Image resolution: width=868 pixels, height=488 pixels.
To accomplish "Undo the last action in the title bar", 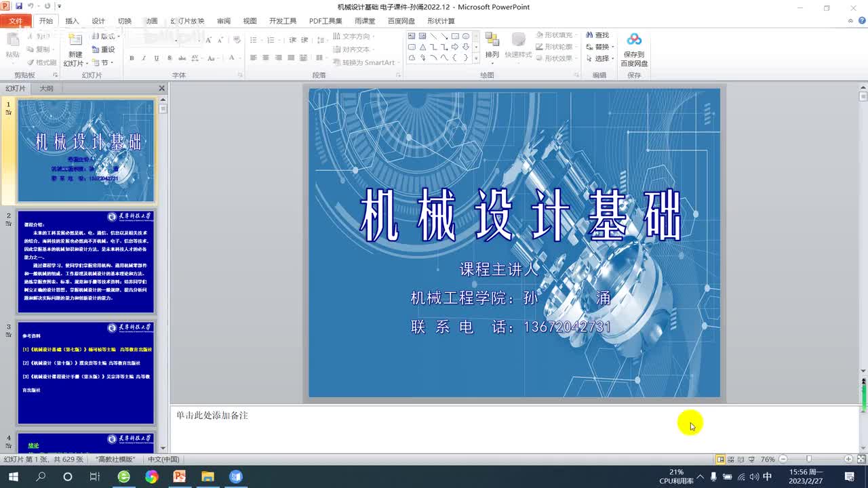I will pos(29,7).
